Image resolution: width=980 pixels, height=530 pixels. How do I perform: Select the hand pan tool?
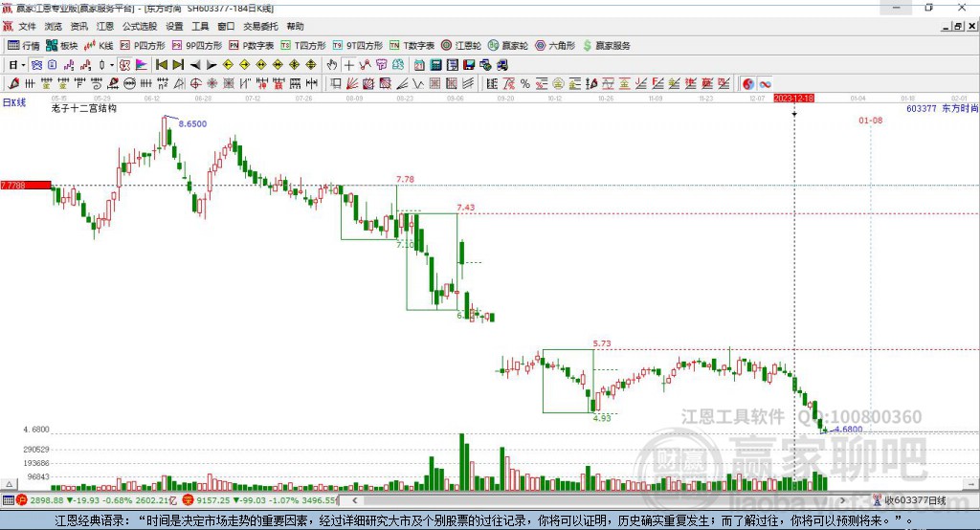[332, 65]
